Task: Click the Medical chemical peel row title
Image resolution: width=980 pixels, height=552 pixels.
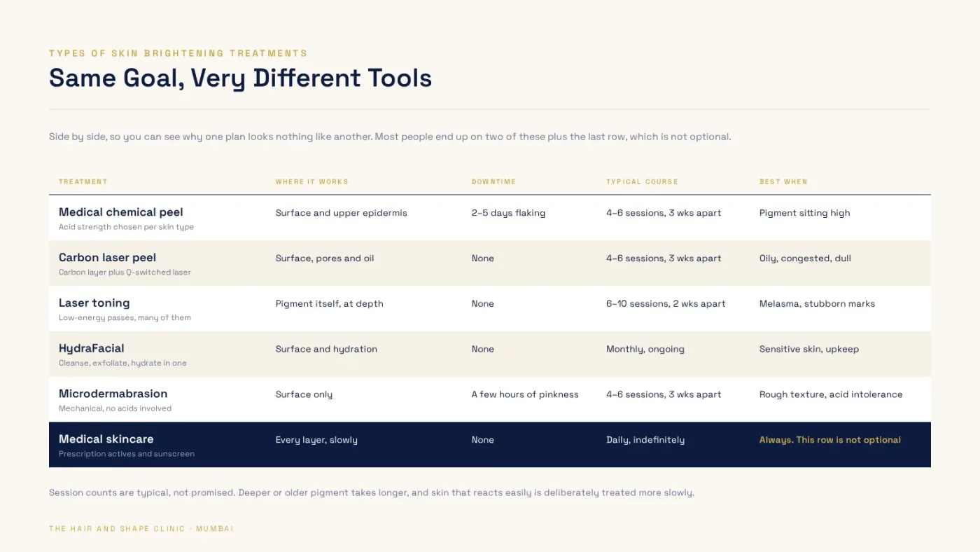Action: 121,212
